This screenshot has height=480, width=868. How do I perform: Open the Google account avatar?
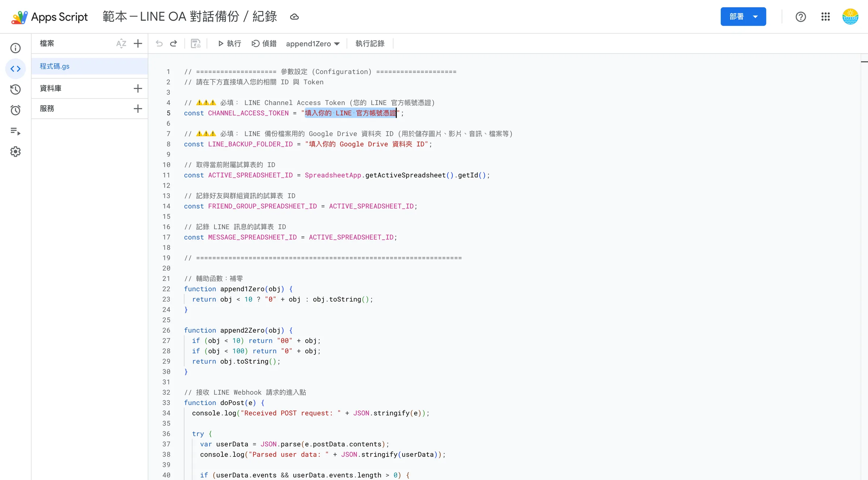coord(850,17)
